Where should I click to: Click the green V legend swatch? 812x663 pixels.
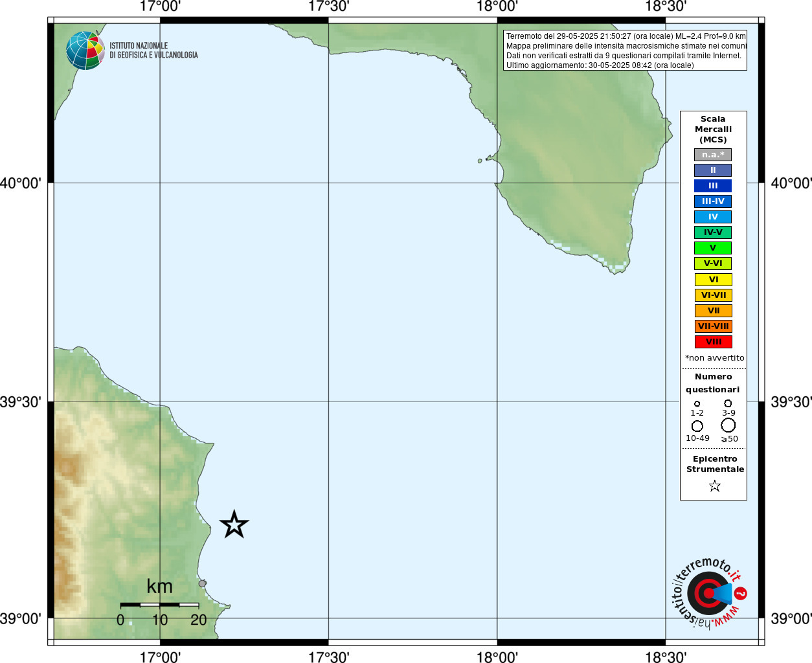713,248
